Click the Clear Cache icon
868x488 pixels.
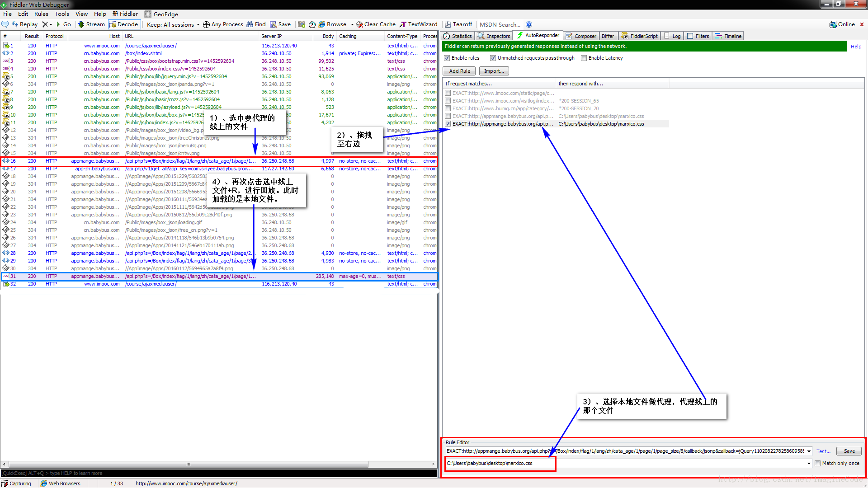361,24
